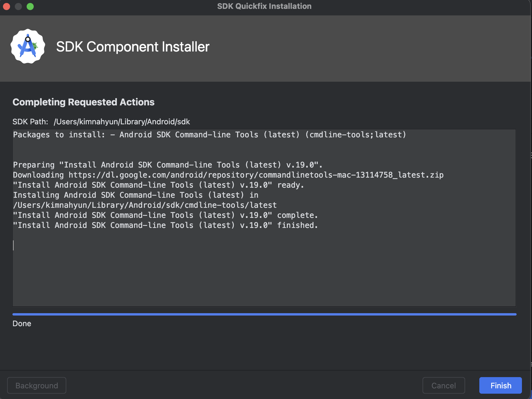Click the log line ending in 'complete.'
The image size is (532, 399).
[x=165, y=215]
